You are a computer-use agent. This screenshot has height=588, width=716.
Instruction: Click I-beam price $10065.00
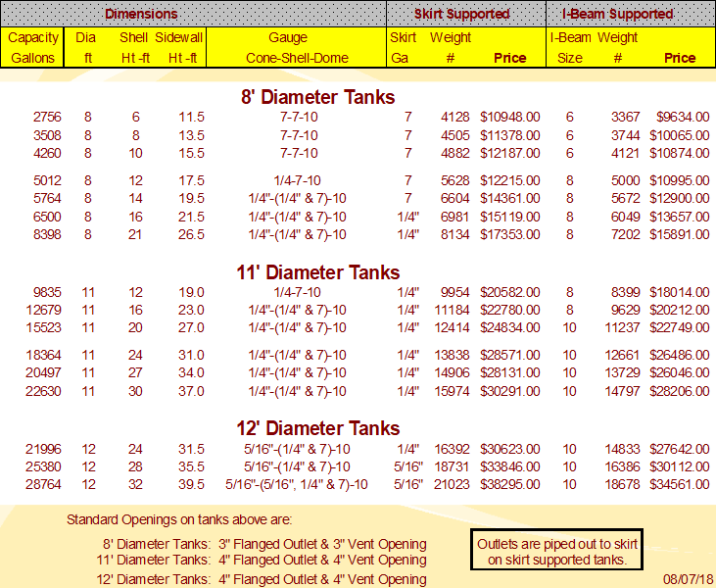680,135
